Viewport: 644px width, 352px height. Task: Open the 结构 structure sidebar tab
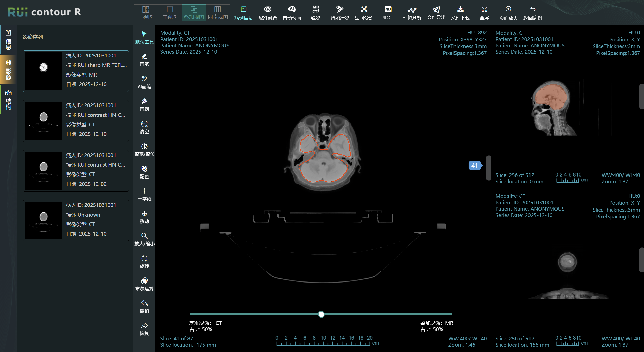pyautogui.click(x=8, y=100)
